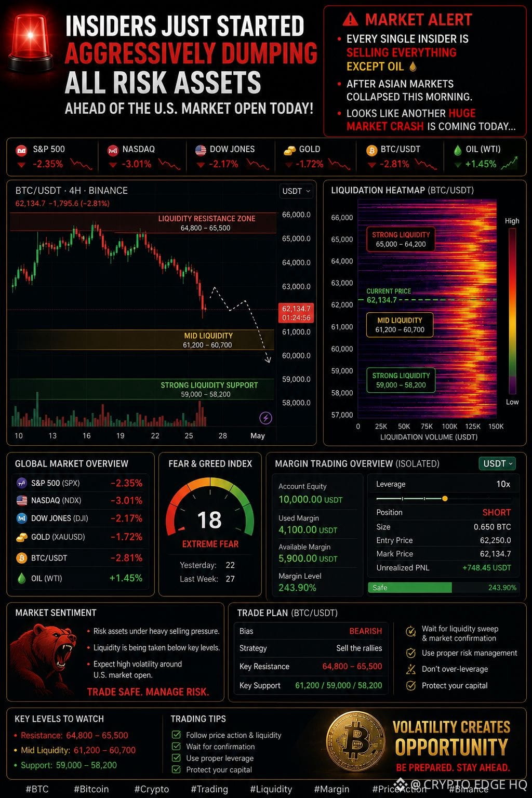Image resolution: width=532 pixels, height=798 pixels.
Task: Click the #BTC hashtag
Action: pos(37,789)
